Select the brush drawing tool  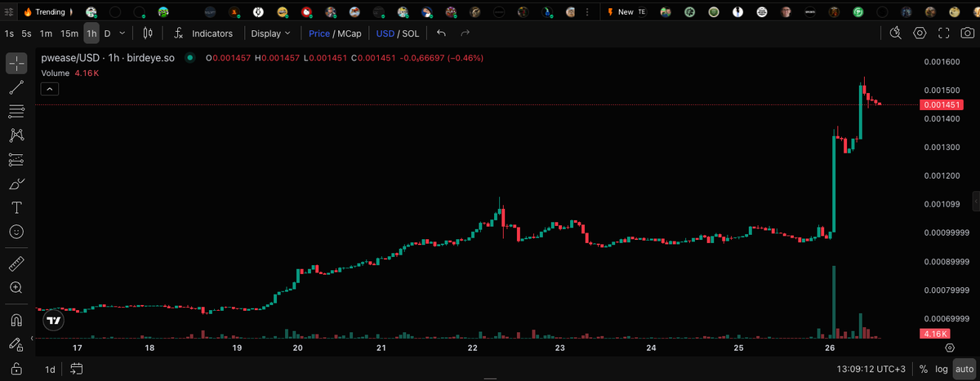click(16, 184)
